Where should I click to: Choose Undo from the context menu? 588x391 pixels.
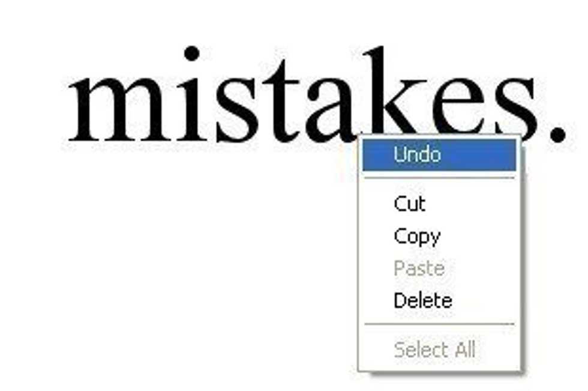pyautogui.click(x=439, y=155)
